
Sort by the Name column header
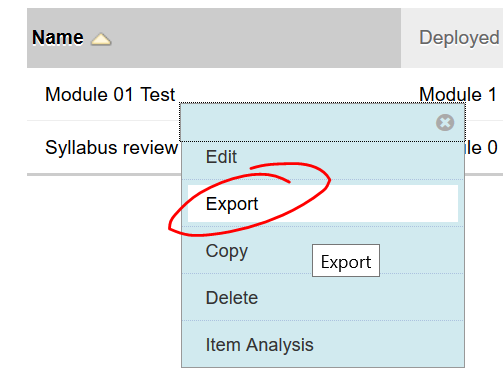click(58, 37)
